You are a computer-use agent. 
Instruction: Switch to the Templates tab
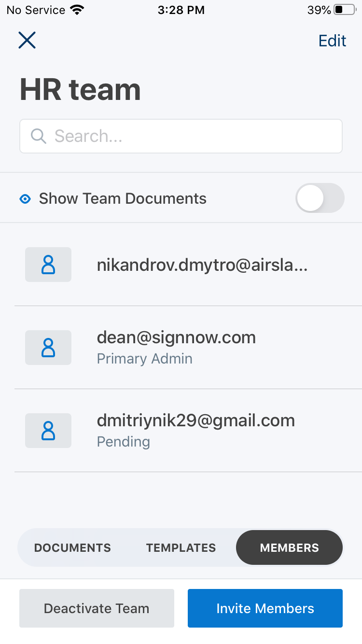[x=181, y=548]
